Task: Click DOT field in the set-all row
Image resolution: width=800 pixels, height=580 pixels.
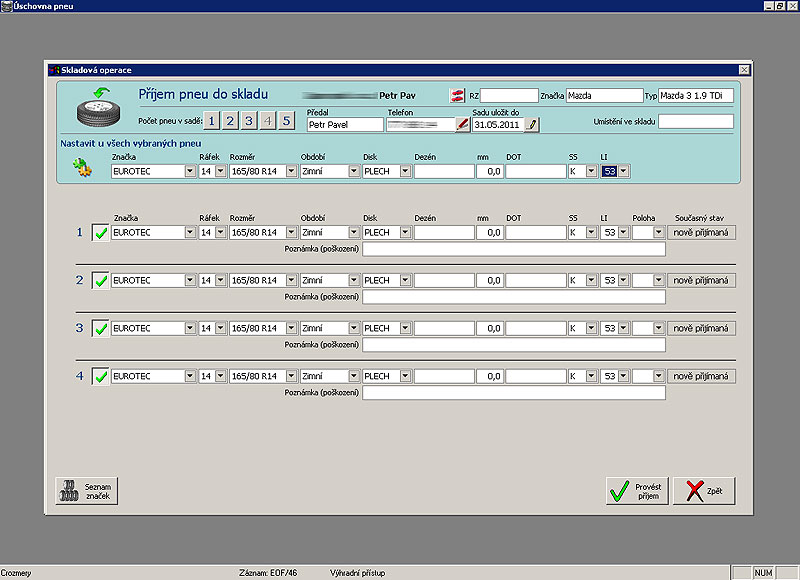Action: click(x=536, y=171)
